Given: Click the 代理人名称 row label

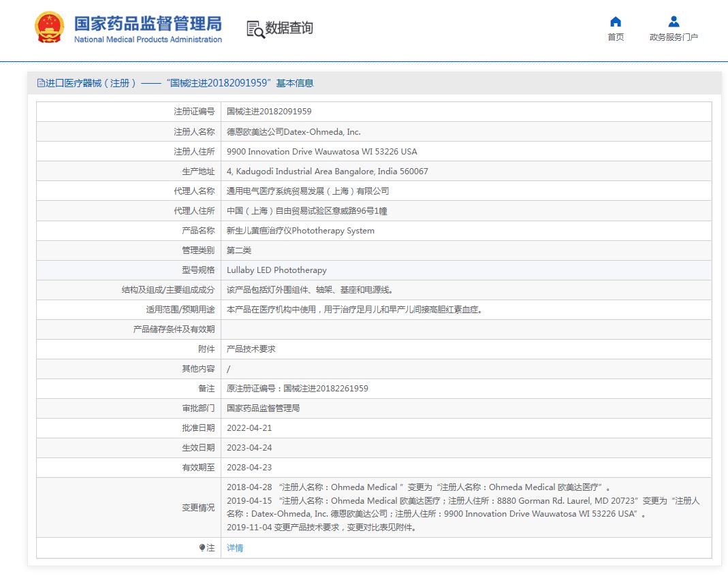Looking at the screenshot, I should (x=194, y=191).
